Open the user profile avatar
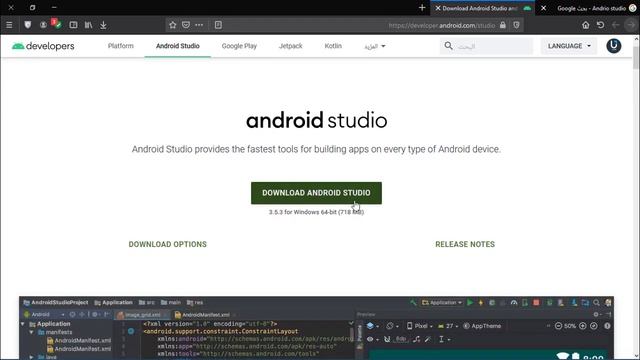This screenshot has width=640, height=360. [x=613, y=46]
